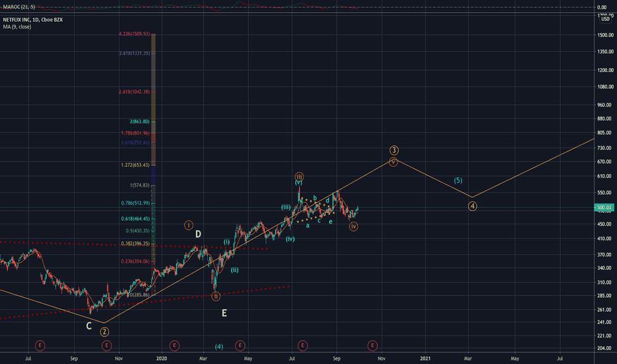Click the orange circled i wave label

click(x=189, y=225)
